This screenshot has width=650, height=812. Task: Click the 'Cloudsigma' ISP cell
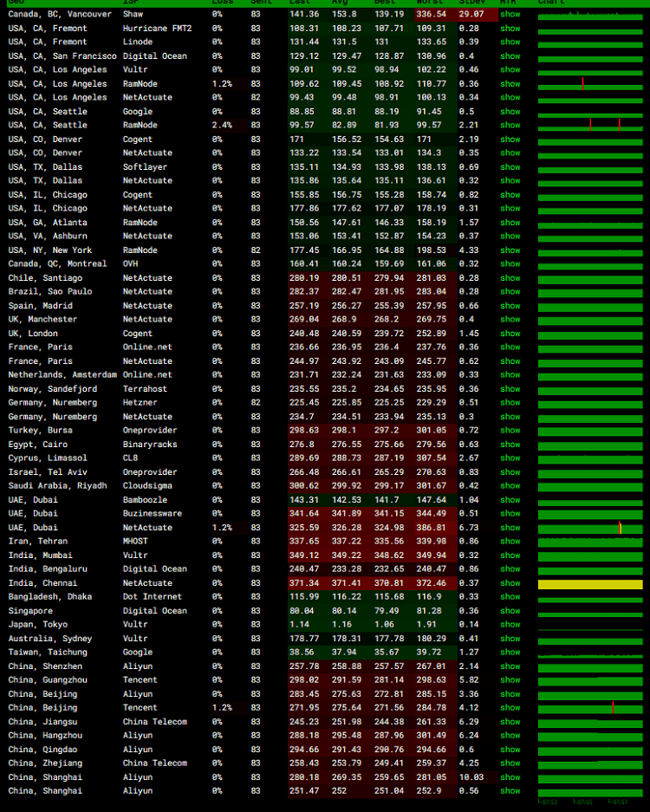147,485
